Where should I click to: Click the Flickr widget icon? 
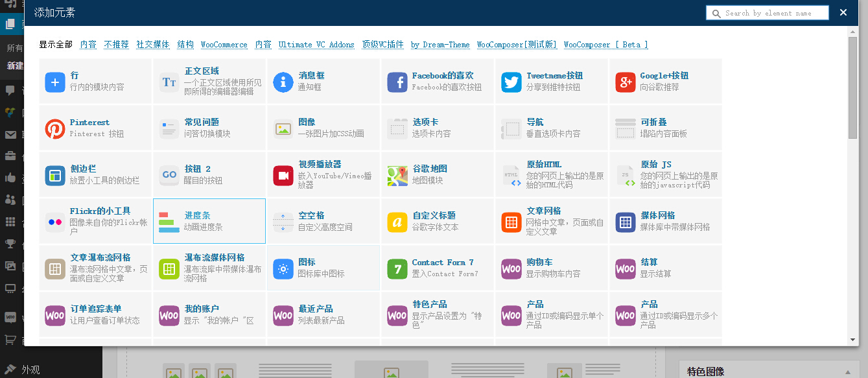coord(55,222)
